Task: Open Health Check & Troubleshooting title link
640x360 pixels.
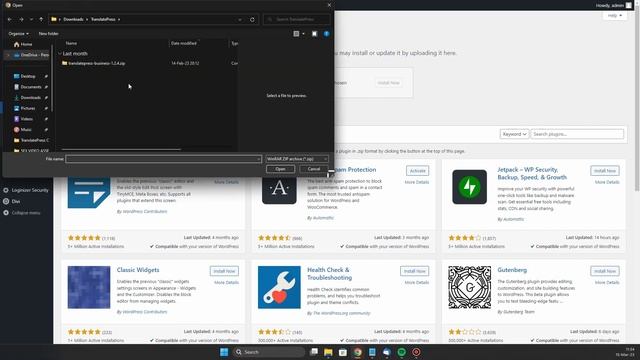Action: [329, 273]
